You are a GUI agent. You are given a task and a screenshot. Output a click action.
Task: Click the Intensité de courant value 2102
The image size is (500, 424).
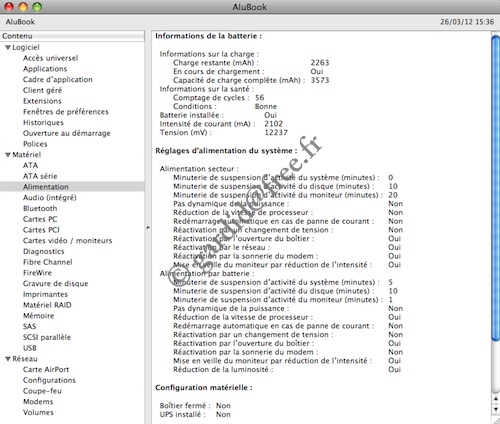(x=274, y=124)
